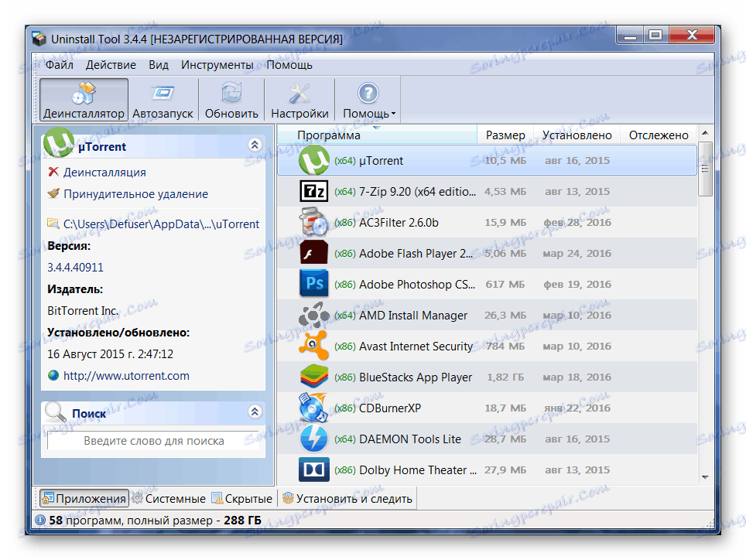The width and height of the screenshot is (746, 560).
Task: Click Avast size 784 МБ cell
Action: pos(505,346)
